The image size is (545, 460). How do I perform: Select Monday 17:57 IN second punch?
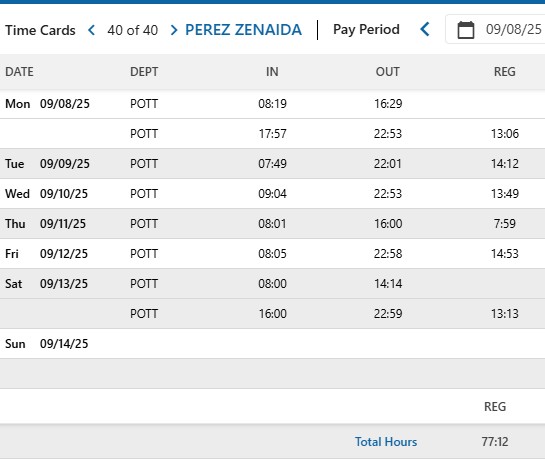coord(272,134)
